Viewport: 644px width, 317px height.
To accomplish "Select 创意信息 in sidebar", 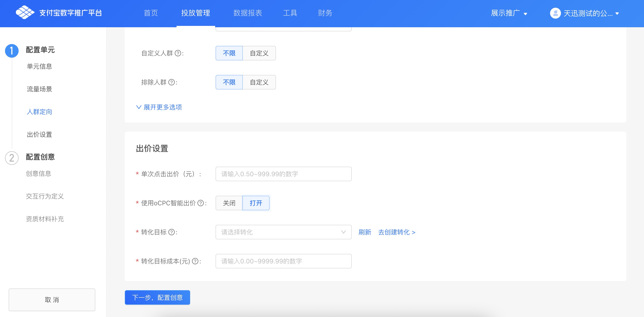I will 39,173.
